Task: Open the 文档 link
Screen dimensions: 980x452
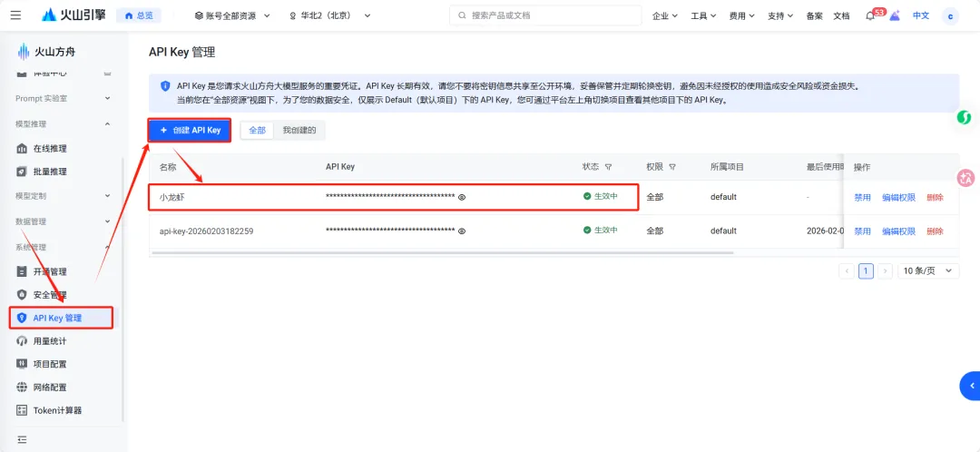Action: tap(841, 15)
